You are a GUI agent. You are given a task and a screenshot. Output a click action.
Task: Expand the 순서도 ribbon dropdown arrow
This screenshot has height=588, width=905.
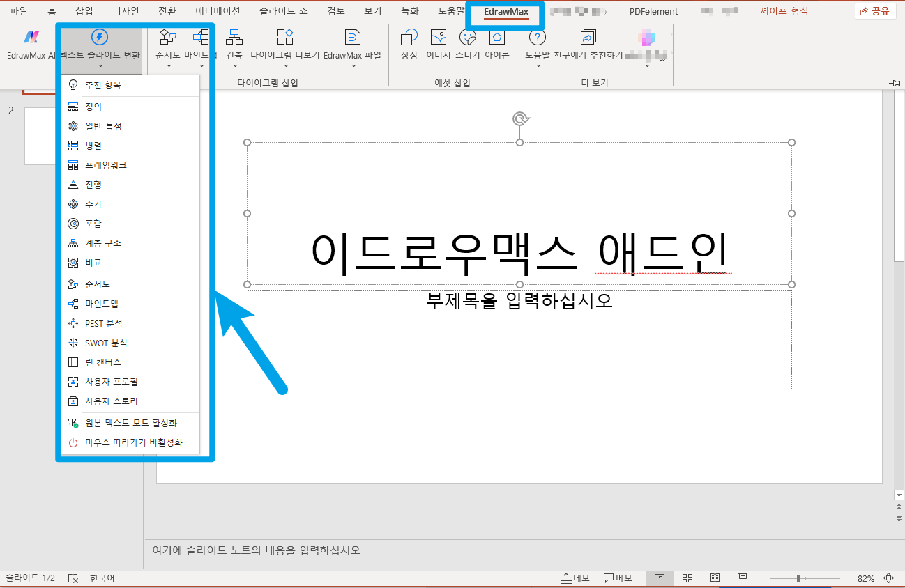coord(167,66)
